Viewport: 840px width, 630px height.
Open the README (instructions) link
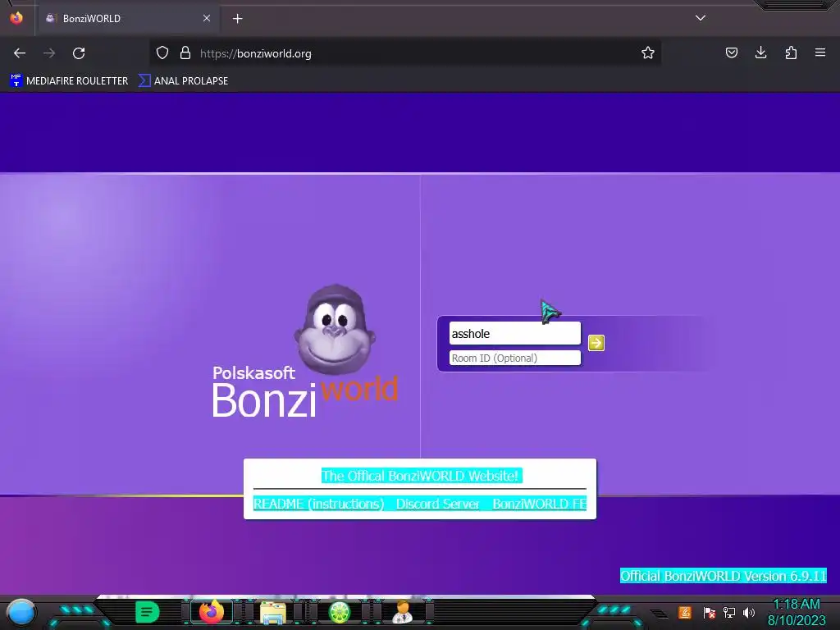click(319, 504)
